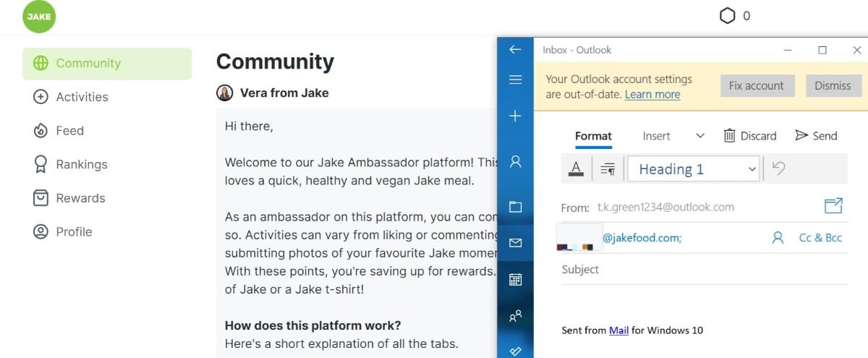Click the 'Hi there,' greeting text
Viewport: 868px width, 358px height.
(x=249, y=127)
